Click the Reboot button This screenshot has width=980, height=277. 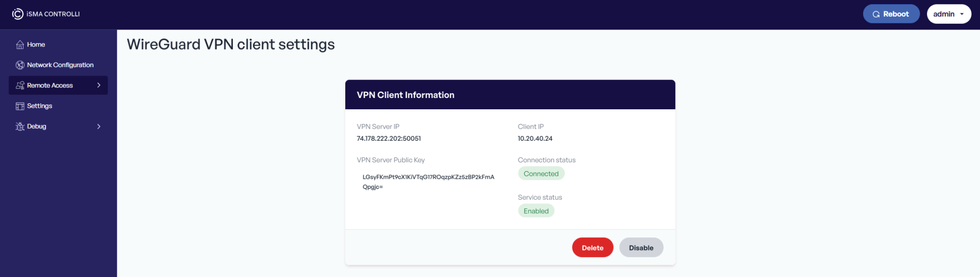point(891,14)
